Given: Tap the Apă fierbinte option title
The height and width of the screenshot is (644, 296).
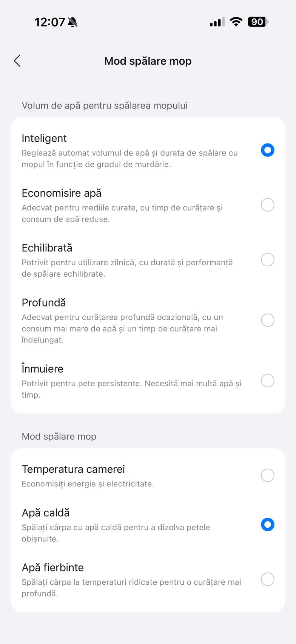Looking at the screenshot, I should [53, 568].
